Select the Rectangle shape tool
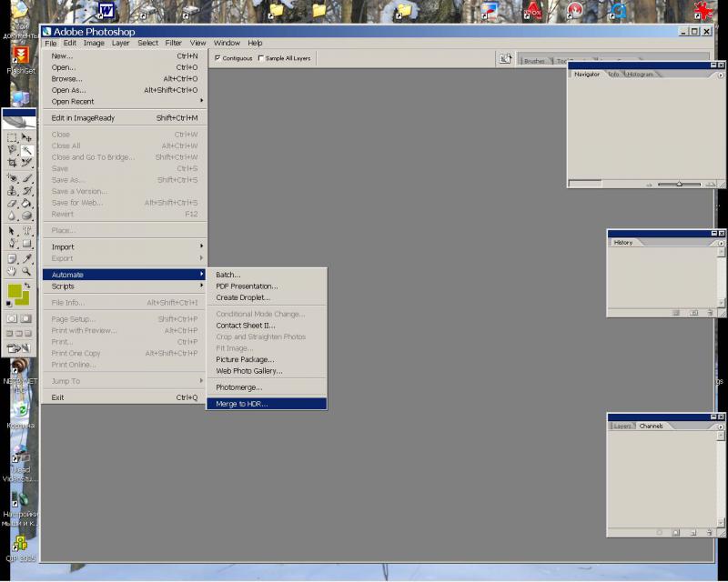The image size is (728, 582). pos(27,244)
